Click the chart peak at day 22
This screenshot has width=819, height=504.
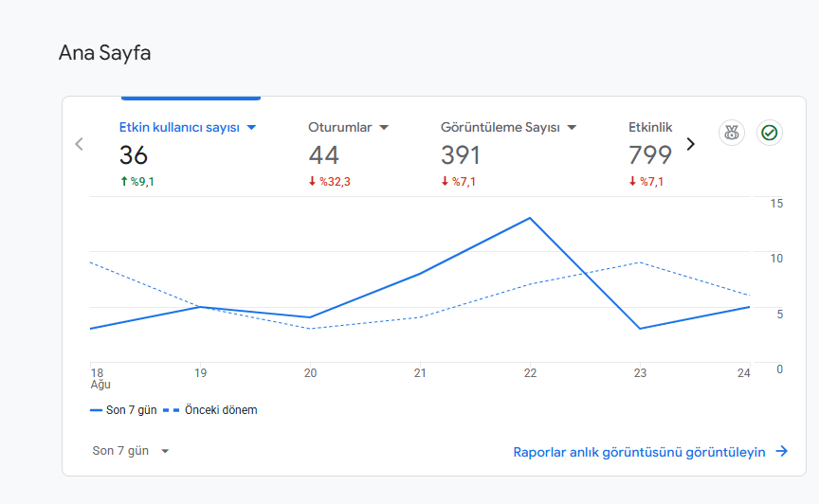click(x=530, y=218)
